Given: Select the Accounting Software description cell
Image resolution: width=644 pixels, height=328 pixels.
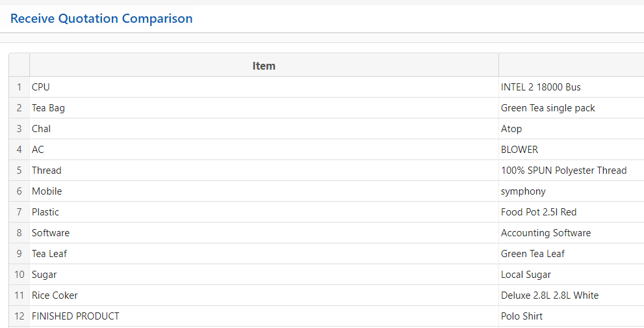Looking at the screenshot, I should click(571, 233).
